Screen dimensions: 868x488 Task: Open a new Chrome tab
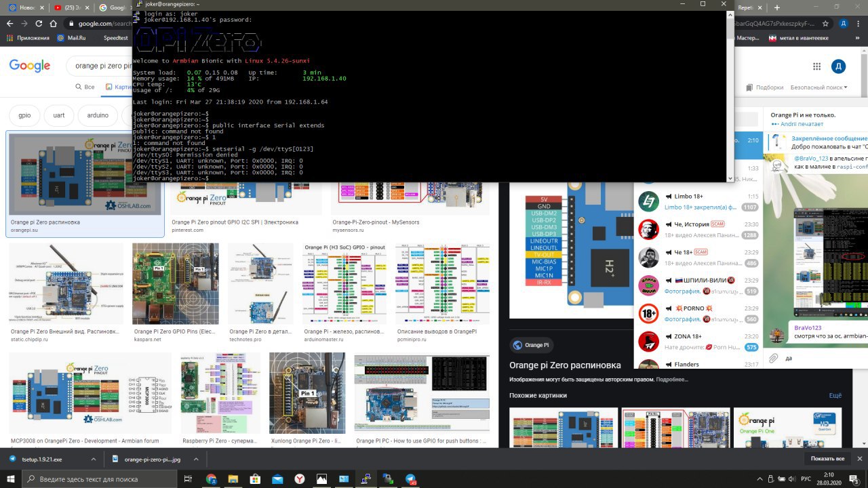point(776,7)
